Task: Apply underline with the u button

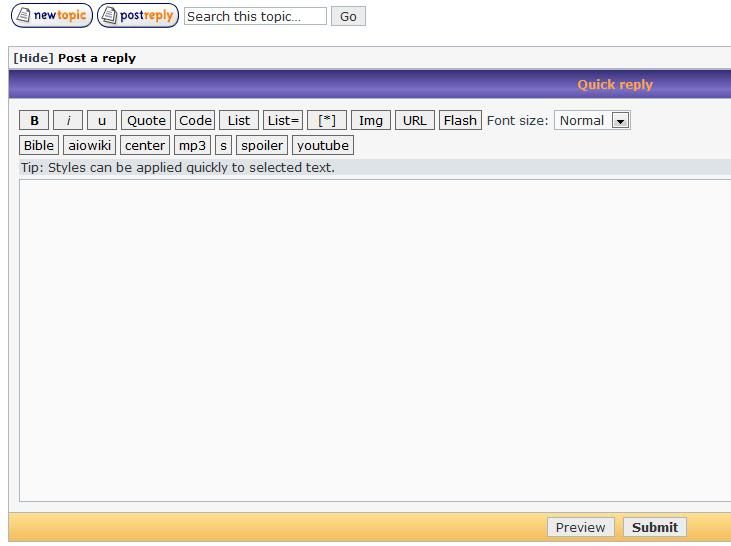Action: [x=101, y=120]
